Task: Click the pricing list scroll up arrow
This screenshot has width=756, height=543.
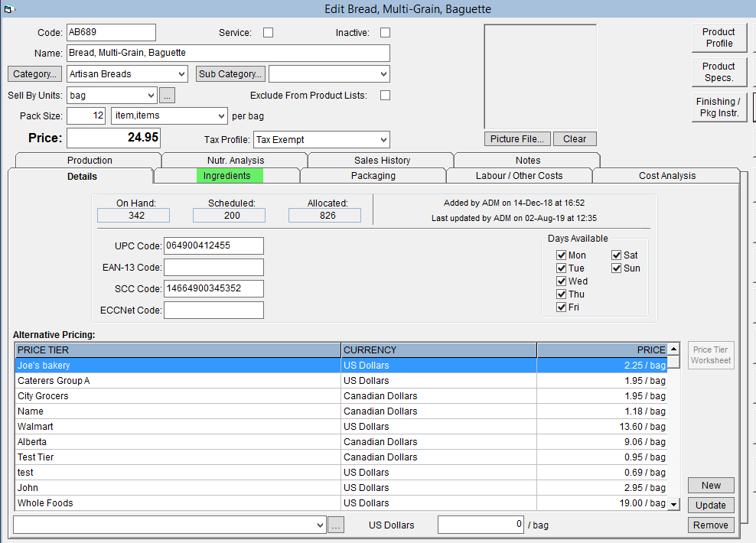Action: point(674,350)
